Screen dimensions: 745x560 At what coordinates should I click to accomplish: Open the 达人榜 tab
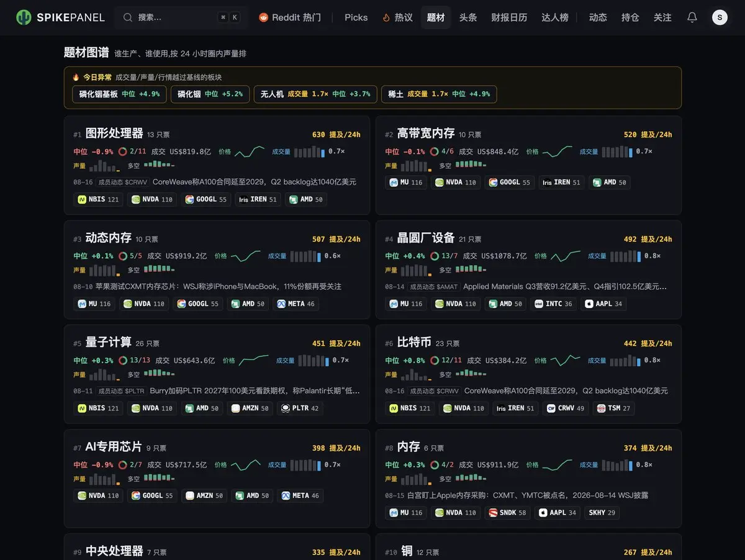555,17
